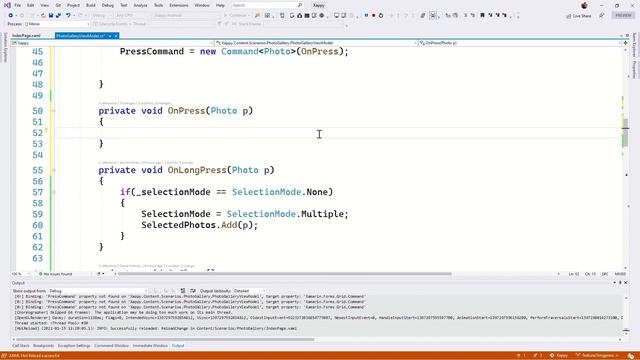Viewport: 640px width, 360px height.
Task: Collapse the OnPress method outlining
Action: 54,111
